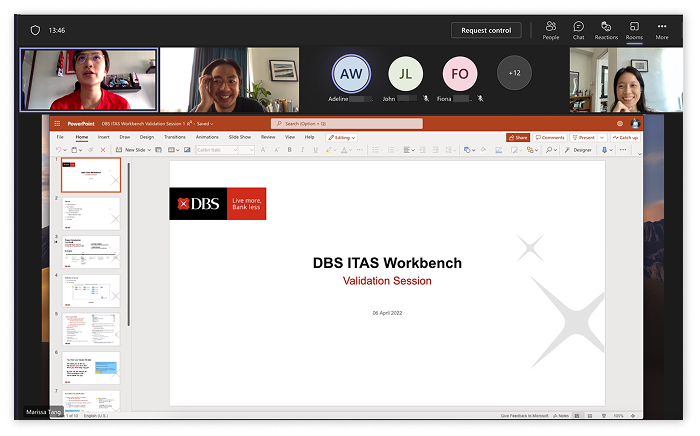Open the Designer pane

coord(578,150)
